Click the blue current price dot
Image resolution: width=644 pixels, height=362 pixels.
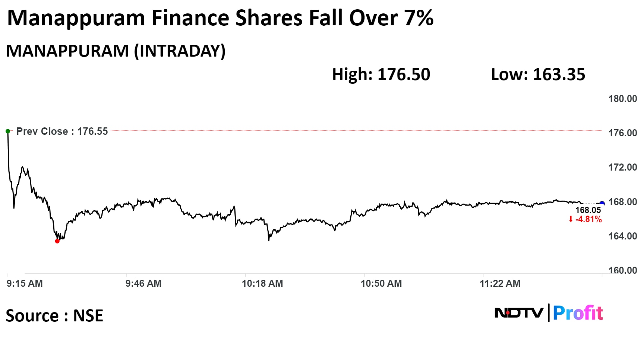(602, 204)
